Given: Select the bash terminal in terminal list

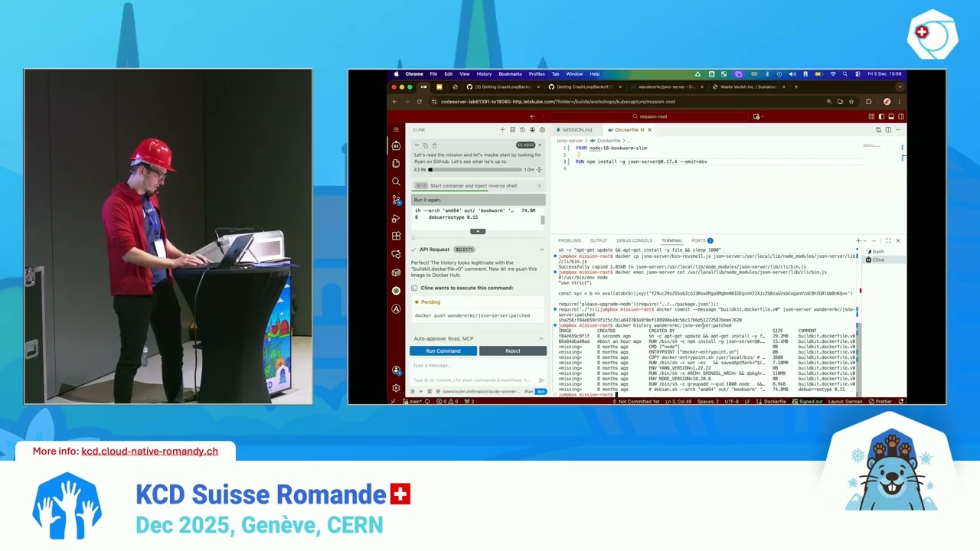Looking at the screenshot, I should coord(883,251).
